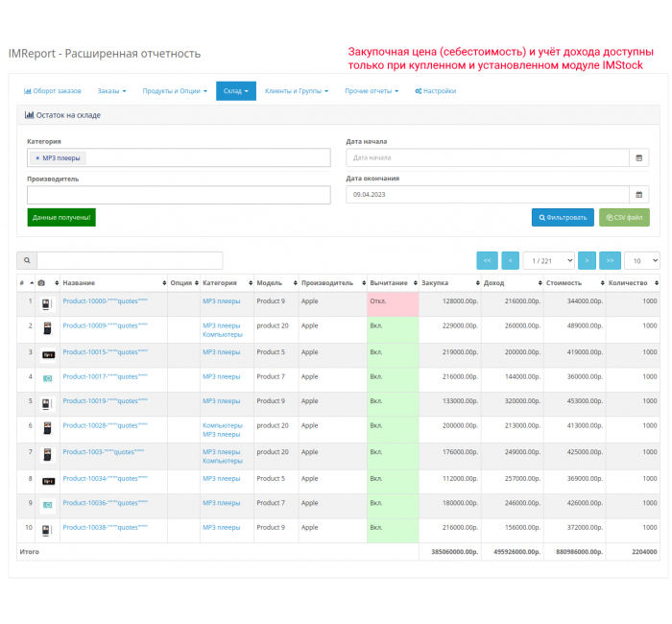Go to previous page with < button
The height and width of the screenshot is (624, 672).
[x=510, y=260]
